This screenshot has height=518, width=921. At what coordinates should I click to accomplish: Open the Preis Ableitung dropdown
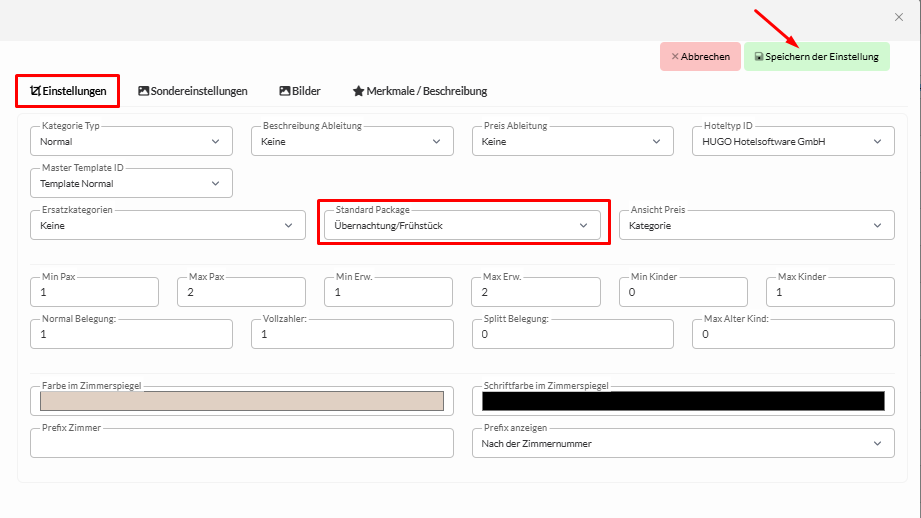click(572, 142)
